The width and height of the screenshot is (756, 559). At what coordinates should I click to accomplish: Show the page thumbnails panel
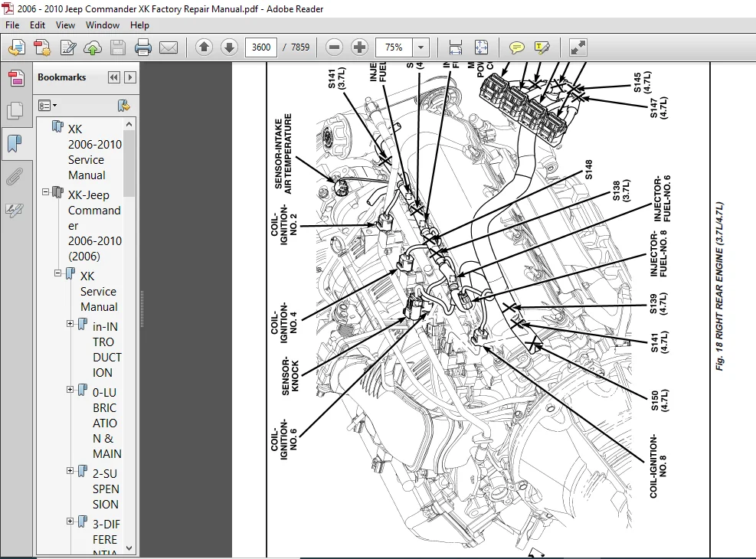click(x=15, y=110)
